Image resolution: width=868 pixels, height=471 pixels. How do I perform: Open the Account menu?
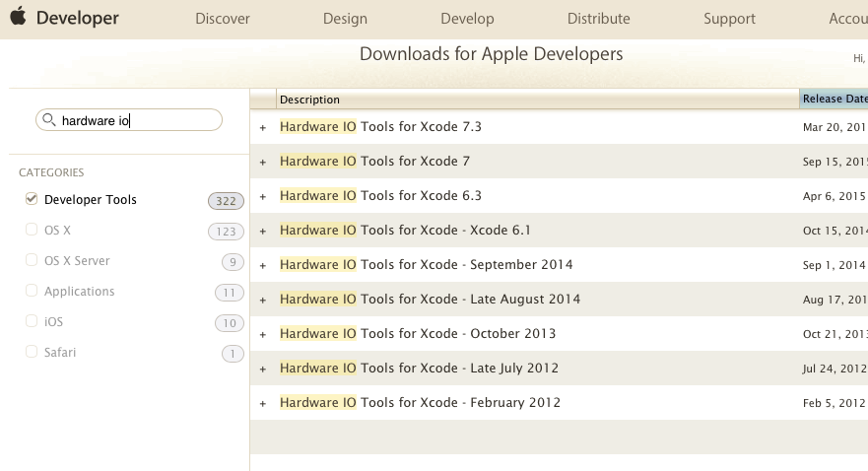click(848, 19)
